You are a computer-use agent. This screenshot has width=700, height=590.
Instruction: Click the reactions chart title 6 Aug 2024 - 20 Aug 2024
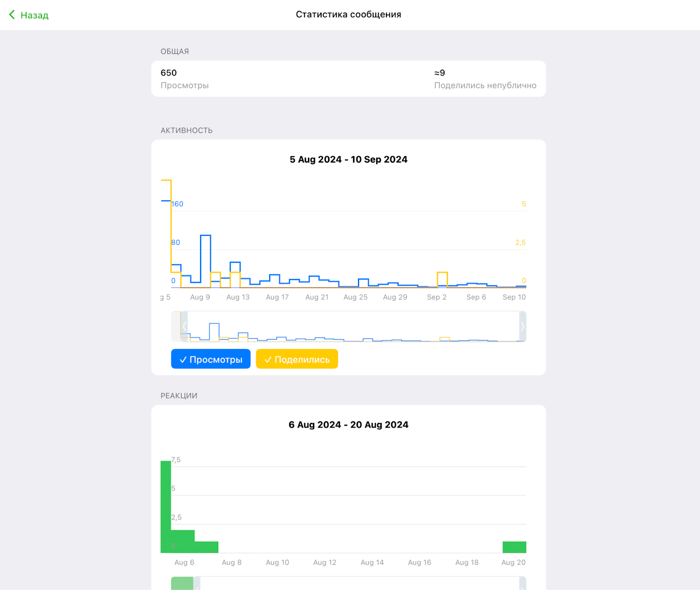point(349,425)
